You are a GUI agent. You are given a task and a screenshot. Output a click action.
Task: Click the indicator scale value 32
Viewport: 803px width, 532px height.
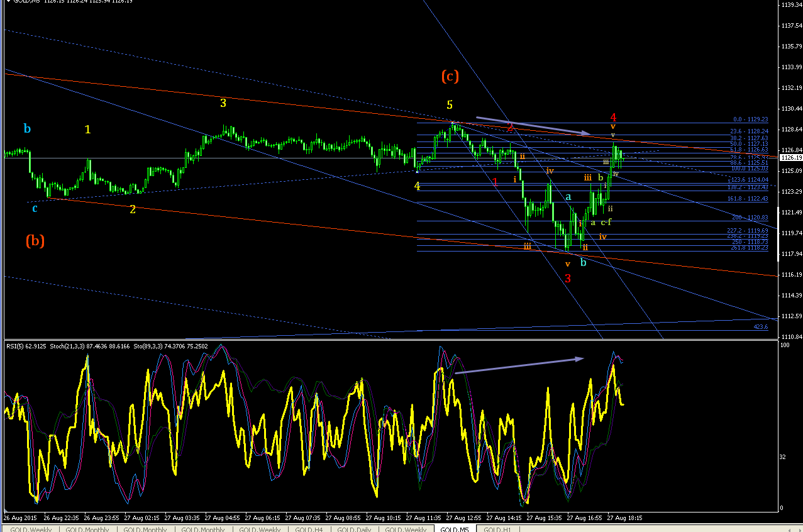(783, 457)
